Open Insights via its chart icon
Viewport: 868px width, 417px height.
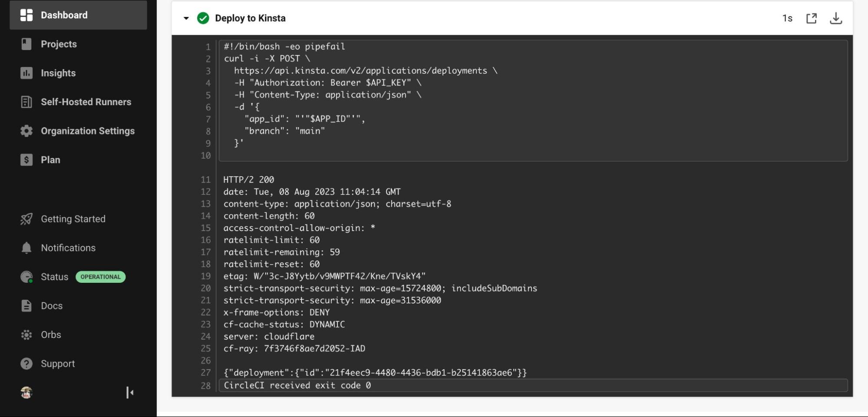[26, 73]
